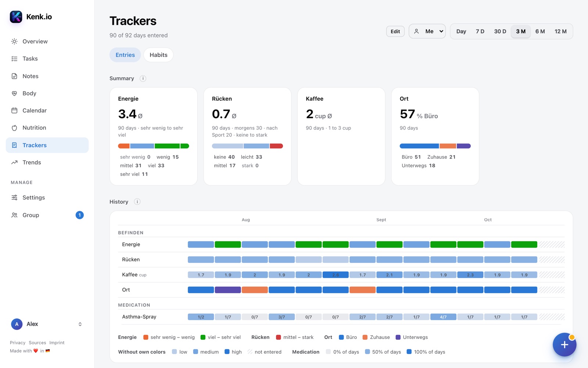Click the Zuhause orange legend swatch
Image resolution: width=588 pixels, height=368 pixels.
365,337
